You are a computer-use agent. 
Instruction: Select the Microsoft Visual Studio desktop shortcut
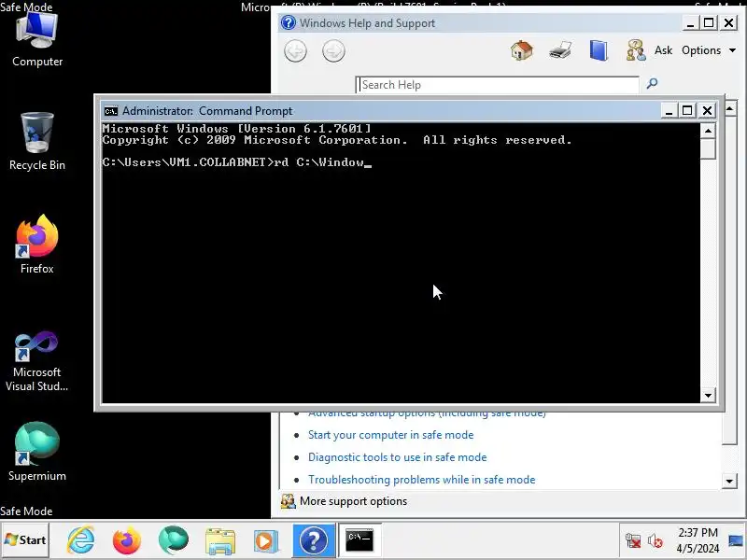pyautogui.click(x=37, y=362)
